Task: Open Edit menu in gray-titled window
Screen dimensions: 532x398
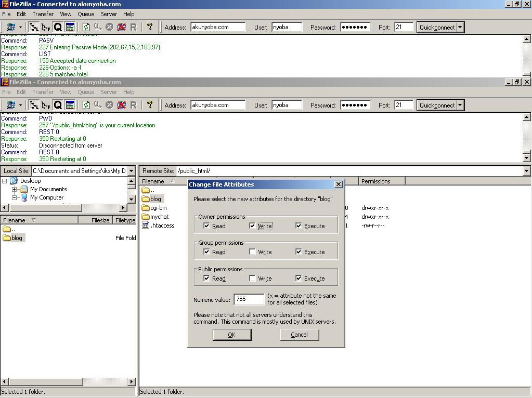Action: (x=21, y=92)
